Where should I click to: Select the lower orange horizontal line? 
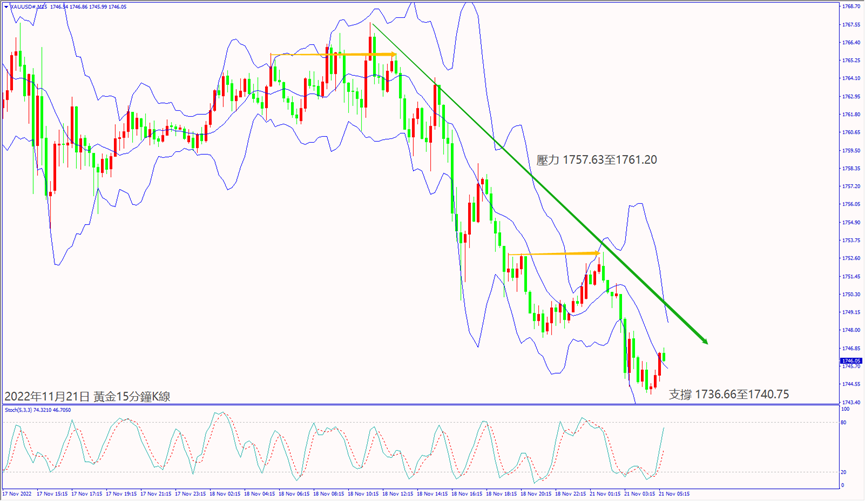pos(554,254)
